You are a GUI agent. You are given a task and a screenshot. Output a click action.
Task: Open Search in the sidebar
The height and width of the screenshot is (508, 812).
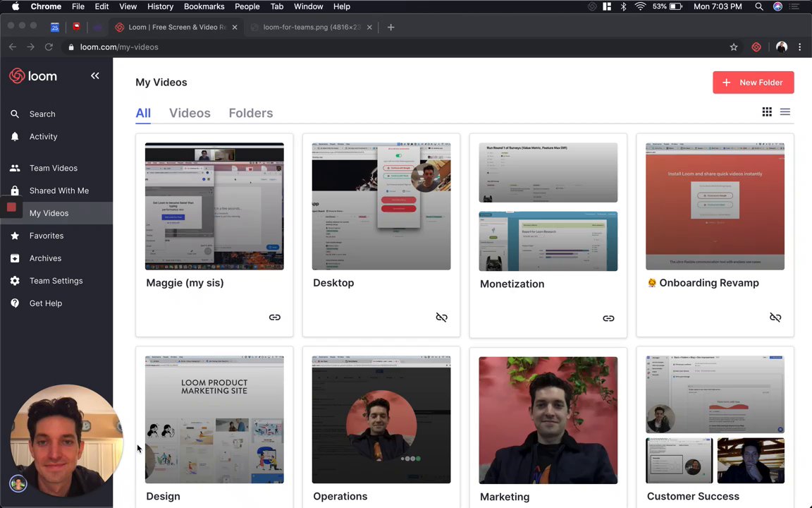coord(42,114)
